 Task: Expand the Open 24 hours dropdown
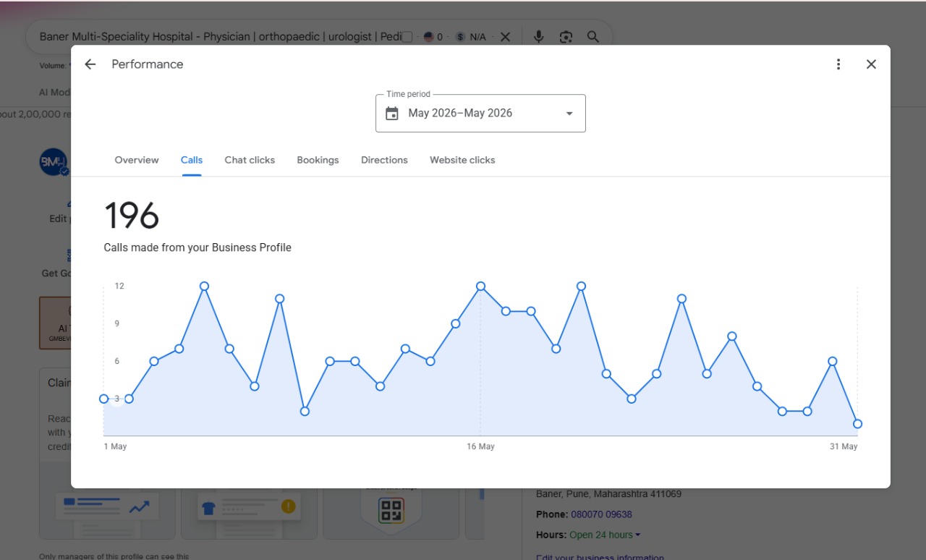(x=638, y=535)
